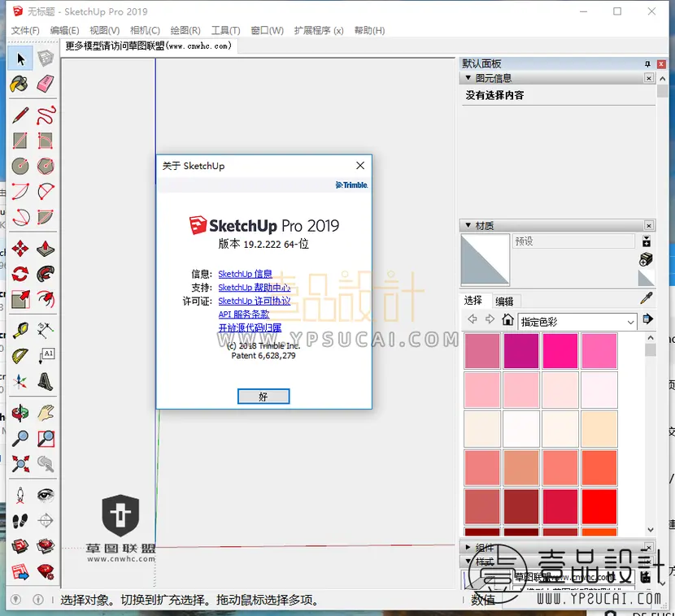
Task: Select the Look Around eye tool
Action: (x=46, y=495)
